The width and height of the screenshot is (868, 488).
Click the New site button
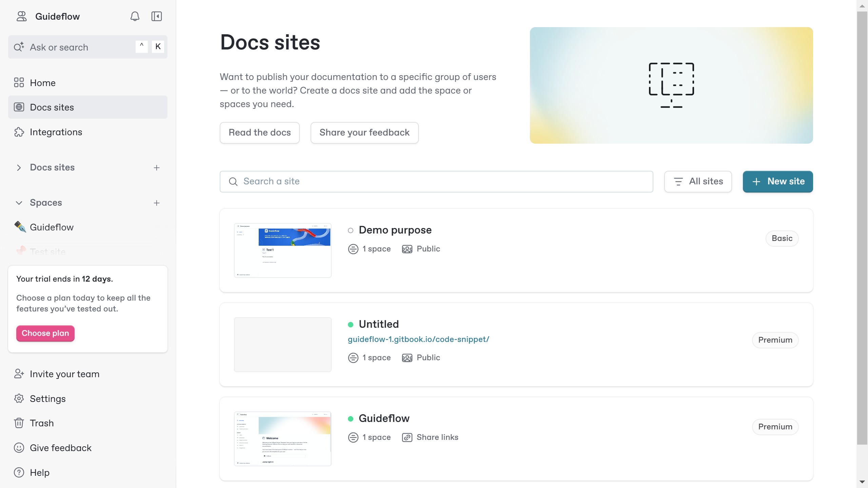coord(778,182)
